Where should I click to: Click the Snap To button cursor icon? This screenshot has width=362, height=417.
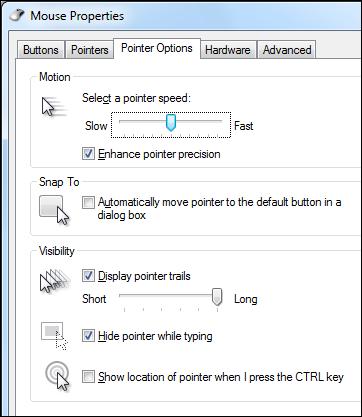[x=54, y=210]
